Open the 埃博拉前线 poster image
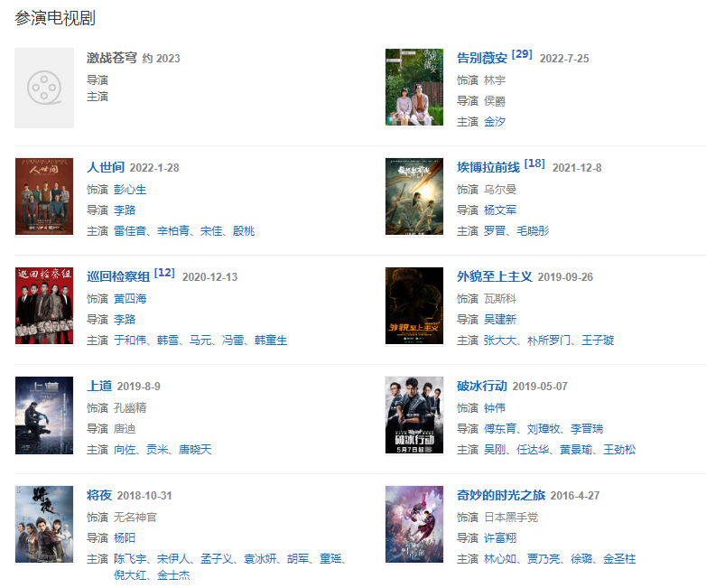706x588 pixels. pos(414,196)
